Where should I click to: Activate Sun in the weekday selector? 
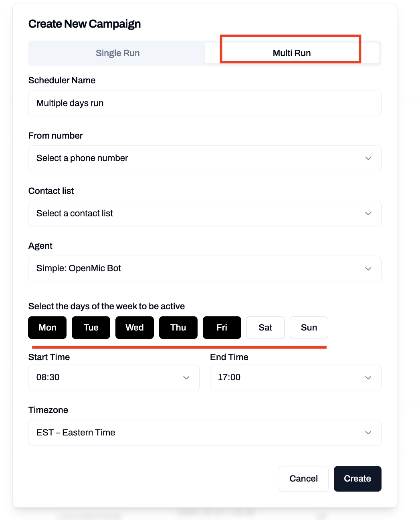click(309, 327)
